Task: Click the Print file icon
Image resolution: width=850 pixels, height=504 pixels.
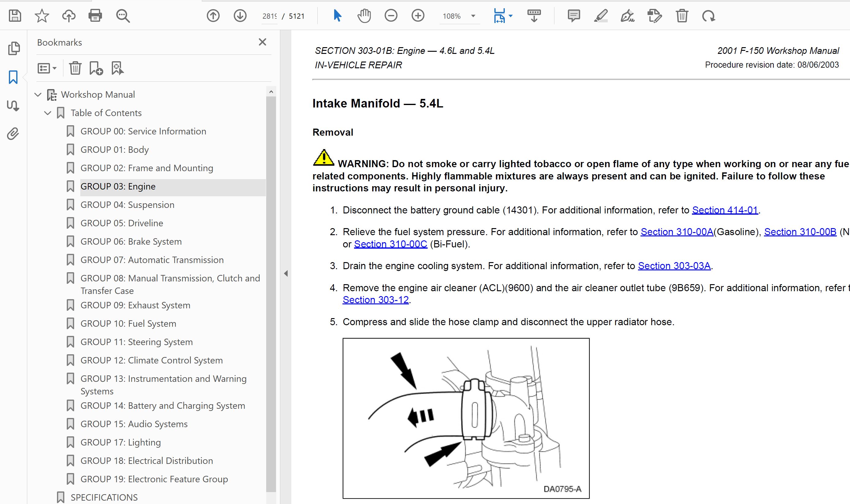Action: click(95, 16)
